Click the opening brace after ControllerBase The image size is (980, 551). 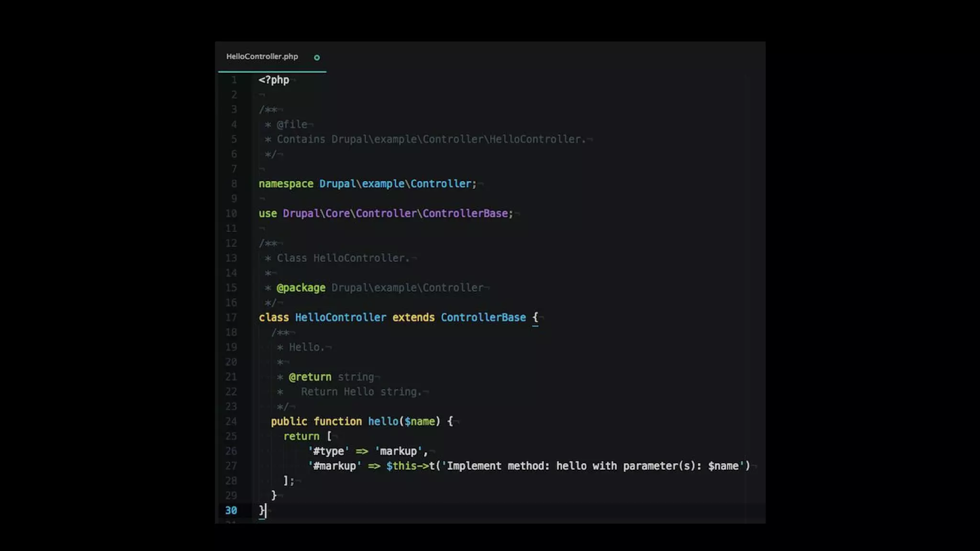pyautogui.click(x=535, y=317)
